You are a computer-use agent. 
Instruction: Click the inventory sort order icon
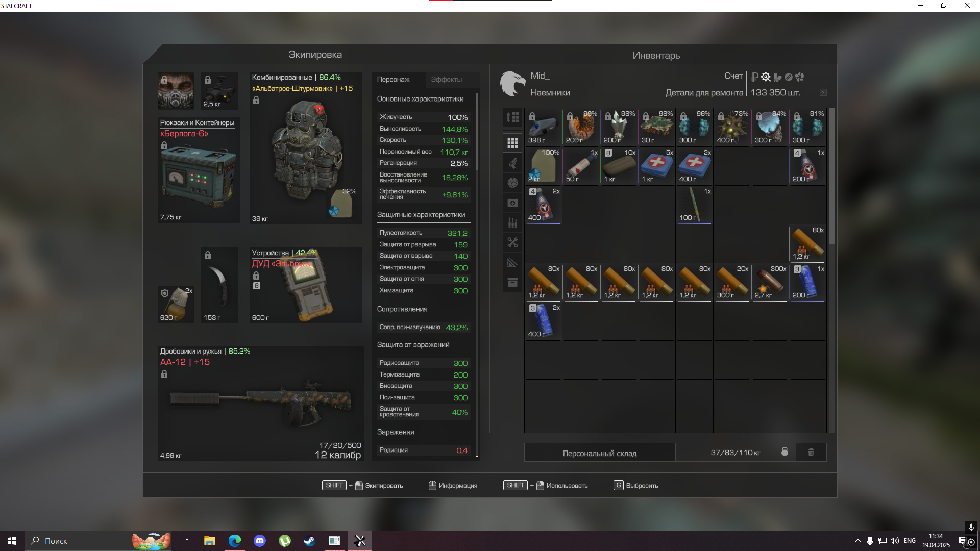[x=512, y=117]
